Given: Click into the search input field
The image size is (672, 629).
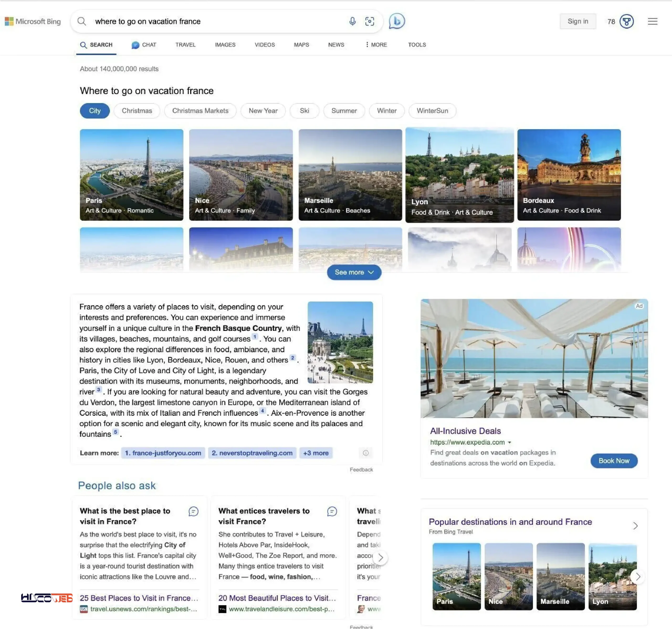Looking at the screenshot, I should [218, 21].
